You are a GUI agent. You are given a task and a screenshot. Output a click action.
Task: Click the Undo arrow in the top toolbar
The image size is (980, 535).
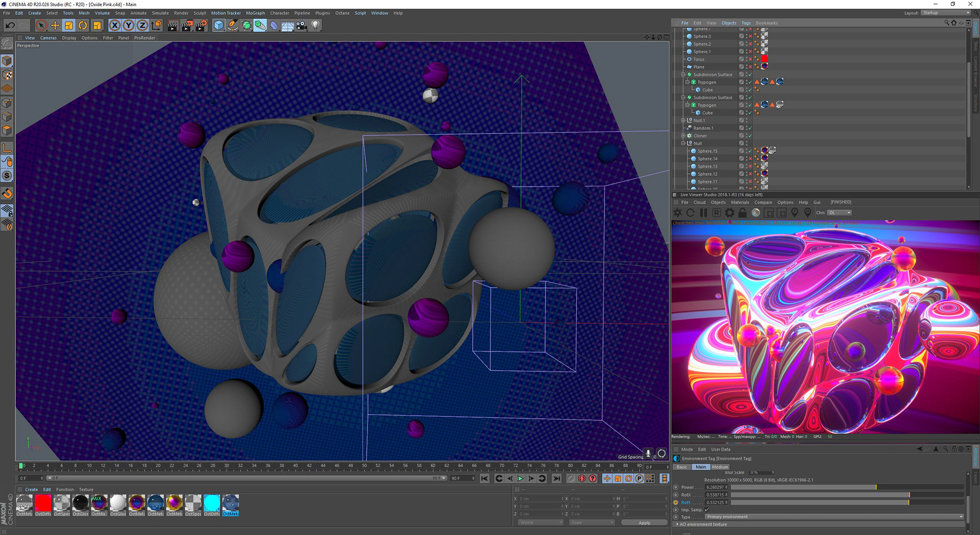(10, 25)
